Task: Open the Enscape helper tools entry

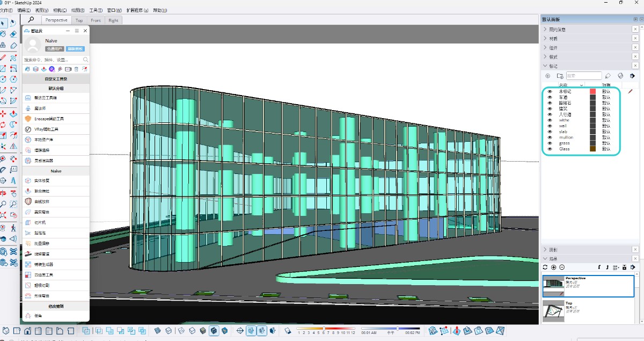Action: (x=56, y=119)
